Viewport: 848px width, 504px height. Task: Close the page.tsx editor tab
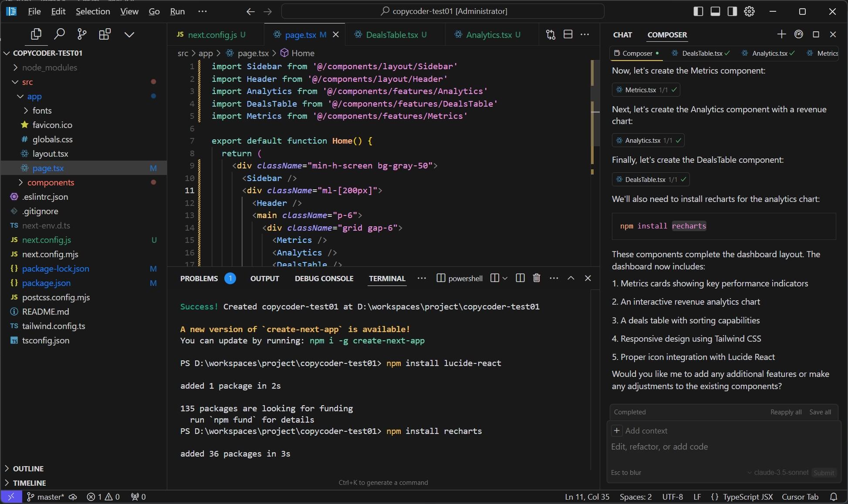[x=336, y=34]
